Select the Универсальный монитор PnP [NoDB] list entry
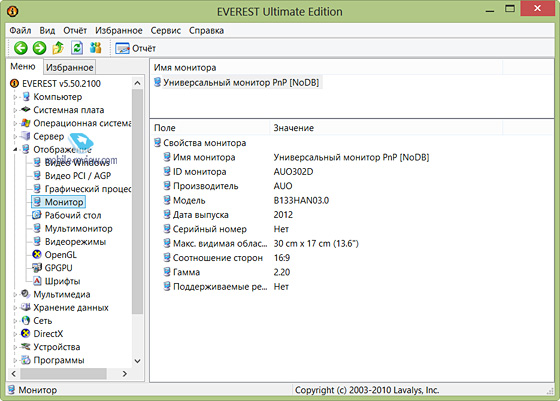This screenshot has height=401, width=560. point(237,82)
